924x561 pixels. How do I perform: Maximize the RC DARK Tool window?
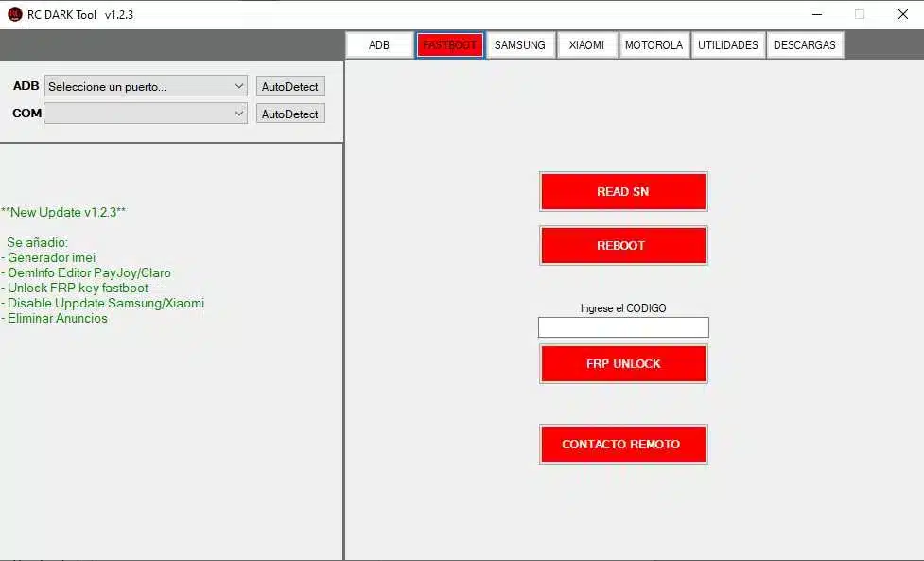[x=860, y=14]
